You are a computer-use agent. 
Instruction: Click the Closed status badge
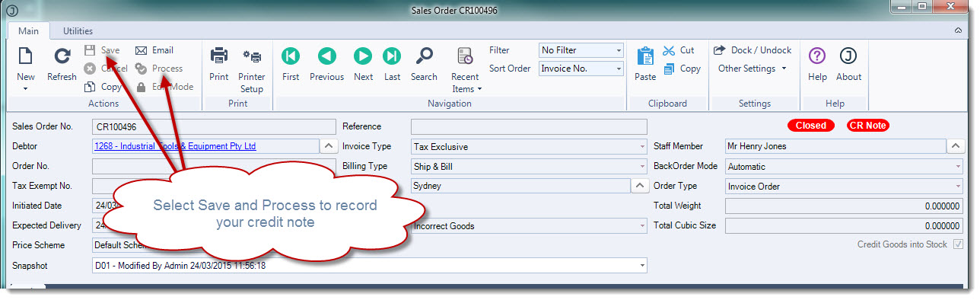[810, 126]
